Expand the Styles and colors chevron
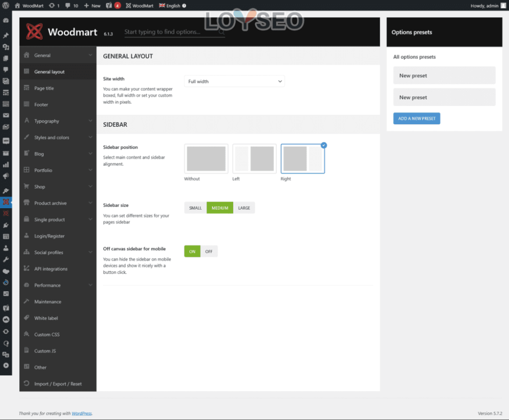 tap(90, 137)
